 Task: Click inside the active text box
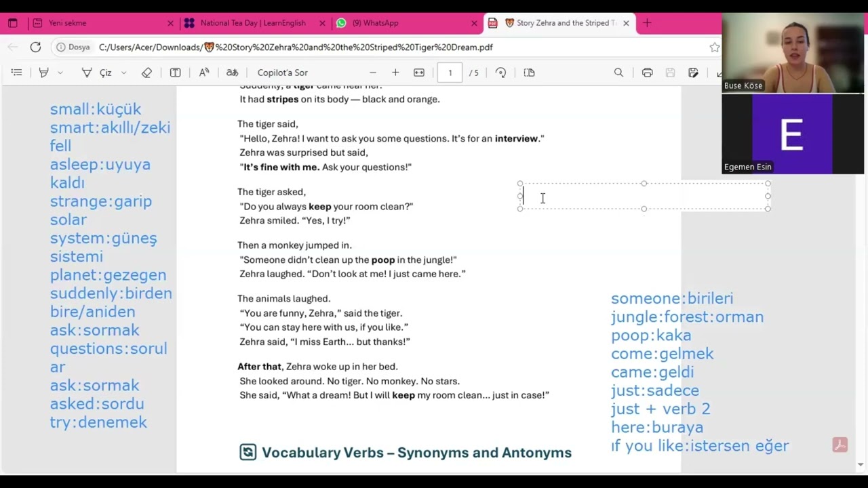point(644,197)
